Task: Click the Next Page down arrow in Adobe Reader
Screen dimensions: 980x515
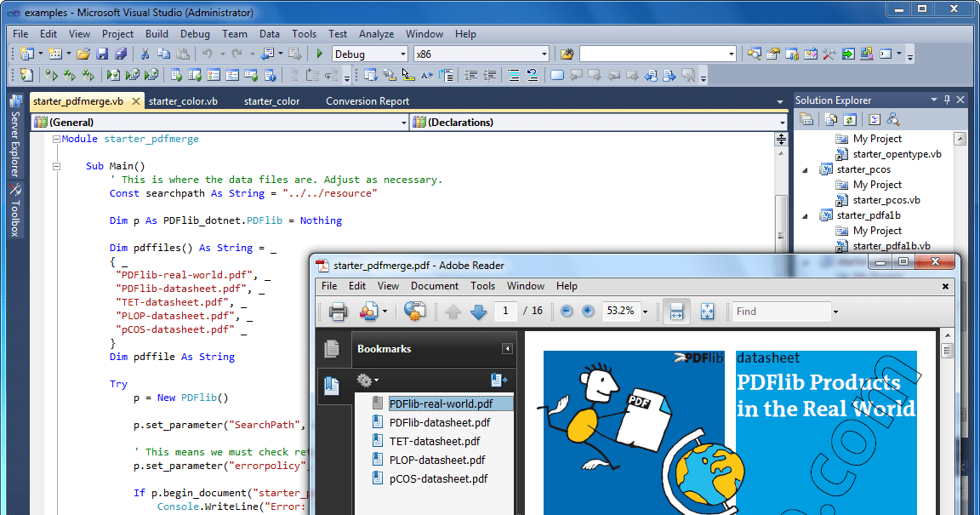Action: pos(480,312)
